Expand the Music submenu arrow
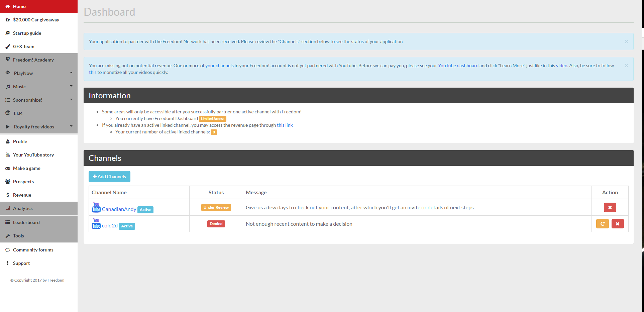The image size is (644, 312). pos(71,86)
